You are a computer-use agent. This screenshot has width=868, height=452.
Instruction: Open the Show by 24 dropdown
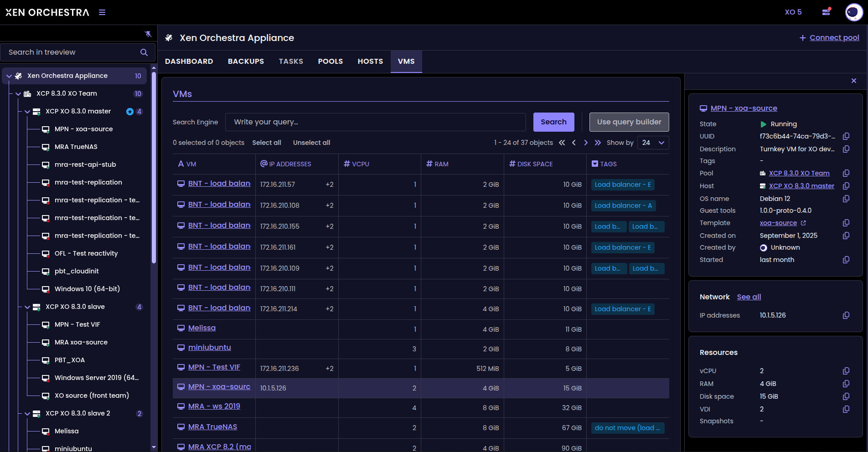coord(653,143)
